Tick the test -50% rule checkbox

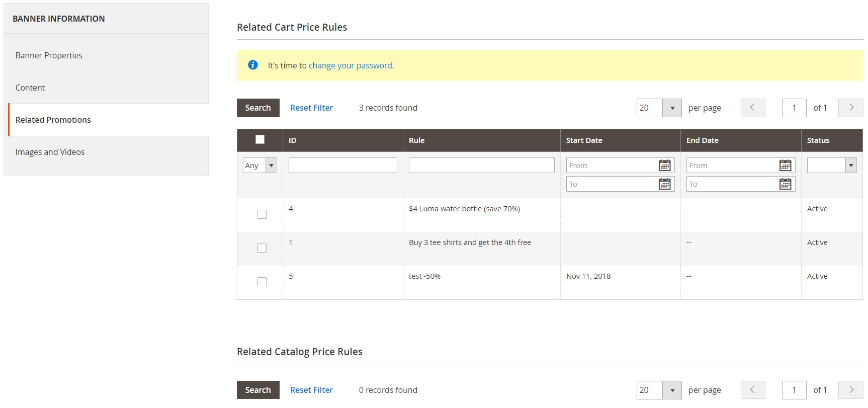[262, 282]
